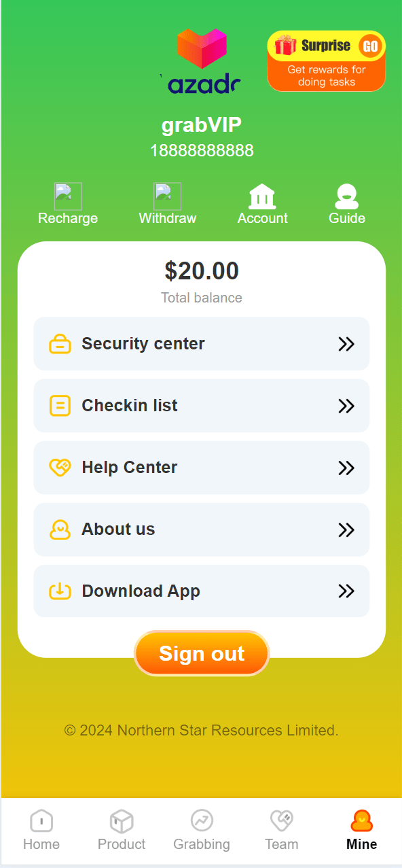Open the Recharge broken-image icon
Viewport: 402px width, 868px height.
pos(68,196)
